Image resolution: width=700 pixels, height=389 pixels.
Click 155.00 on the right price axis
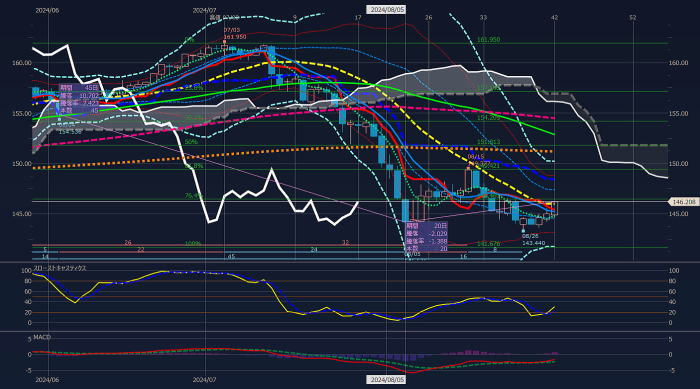pyautogui.click(x=678, y=113)
